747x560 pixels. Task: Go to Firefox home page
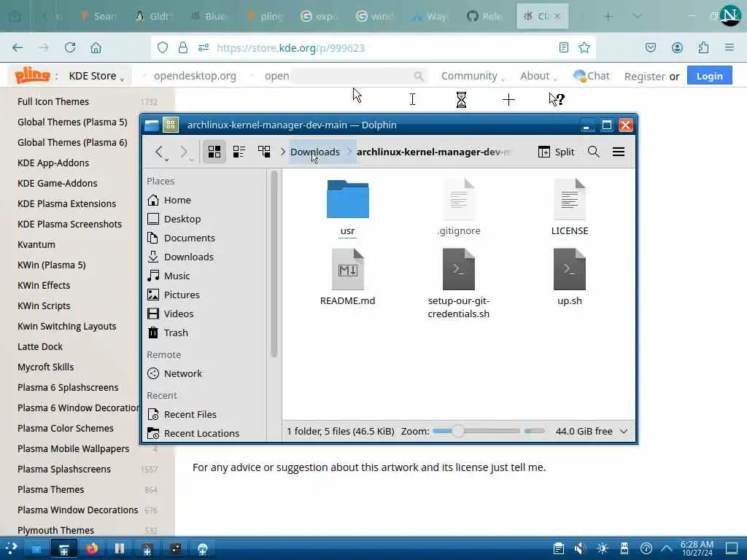pos(96,47)
